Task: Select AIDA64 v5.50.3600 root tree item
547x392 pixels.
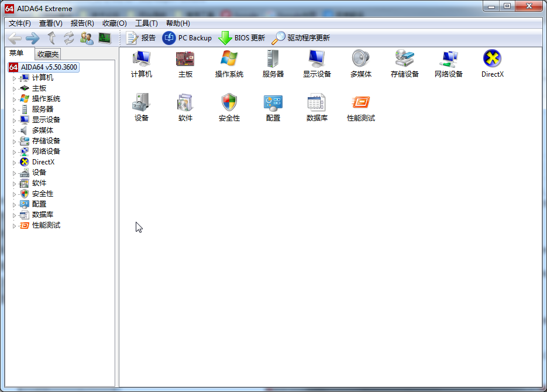Action: click(x=44, y=67)
